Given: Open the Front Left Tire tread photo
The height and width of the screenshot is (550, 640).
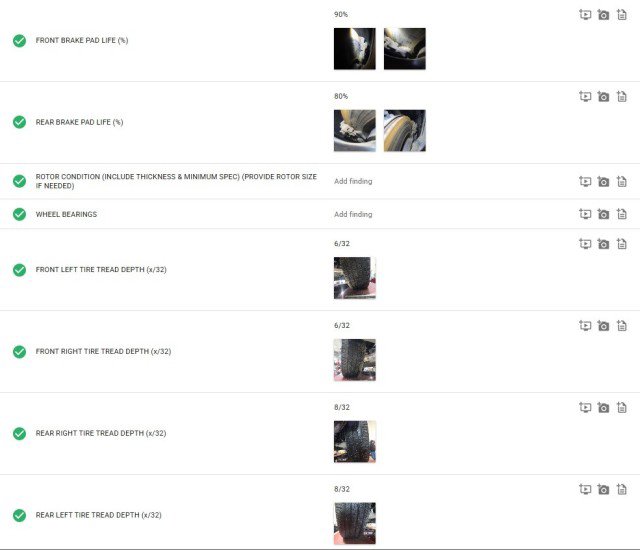Looking at the screenshot, I should click(355, 278).
